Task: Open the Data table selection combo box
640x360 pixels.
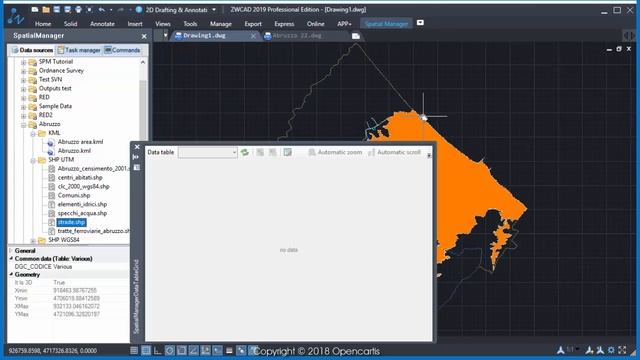Action: tap(208, 152)
